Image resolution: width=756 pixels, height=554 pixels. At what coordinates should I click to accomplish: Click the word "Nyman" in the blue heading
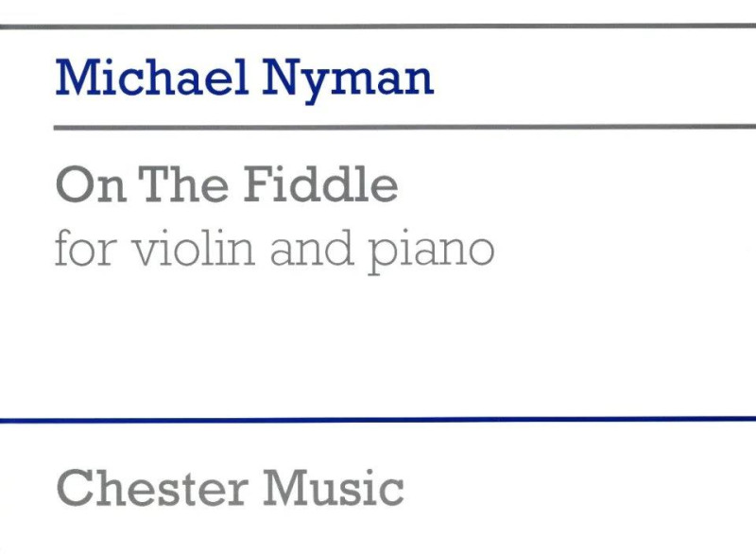347,81
